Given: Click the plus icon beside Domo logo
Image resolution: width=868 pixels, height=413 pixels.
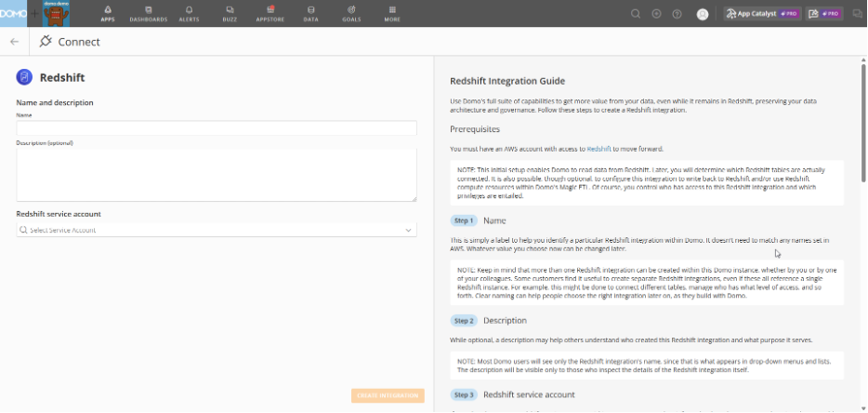Looking at the screenshot, I should coord(35,14).
